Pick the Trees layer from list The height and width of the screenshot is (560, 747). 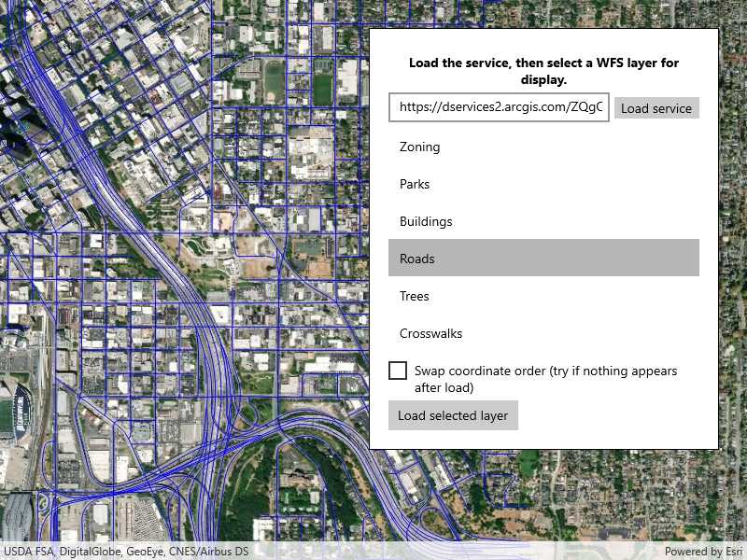pyautogui.click(x=543, y=296)
